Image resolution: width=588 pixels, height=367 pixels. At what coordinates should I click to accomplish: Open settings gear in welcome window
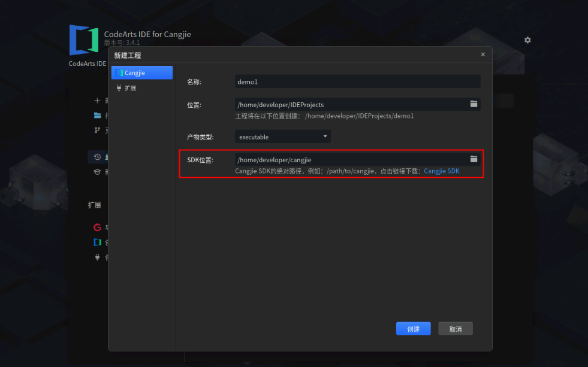(x=527, y=40)
